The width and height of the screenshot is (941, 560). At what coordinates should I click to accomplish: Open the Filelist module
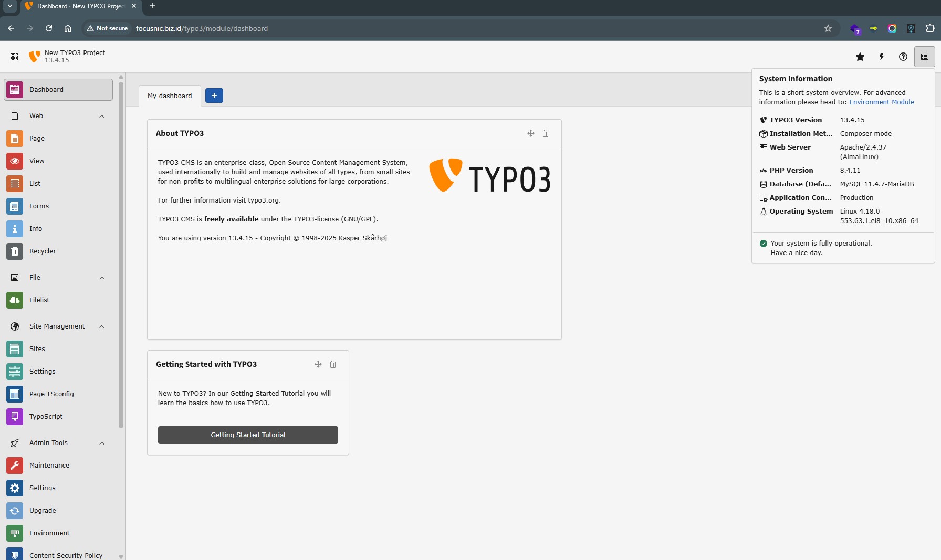tap(39, 300)
